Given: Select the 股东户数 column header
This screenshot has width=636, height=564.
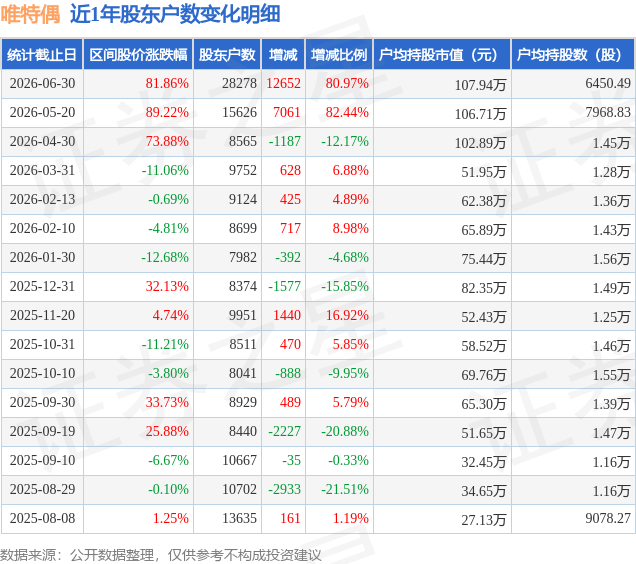Looking at the screenshot, I should click(x=227, y=54).
